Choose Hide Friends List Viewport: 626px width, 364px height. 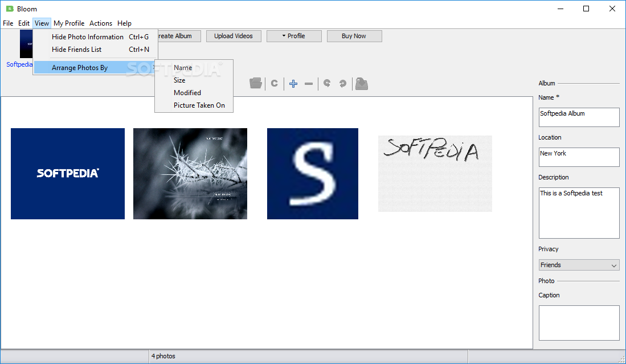coord(96,50)
